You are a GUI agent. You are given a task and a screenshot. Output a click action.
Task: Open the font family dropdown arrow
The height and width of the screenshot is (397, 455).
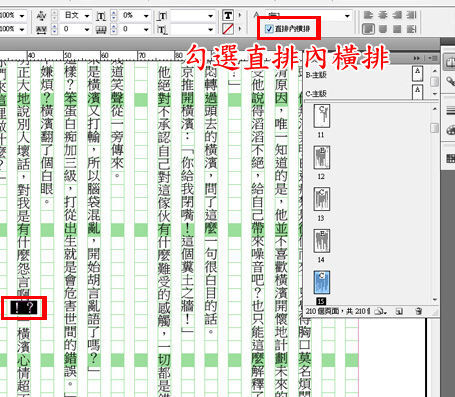click(x=347, y=16)
